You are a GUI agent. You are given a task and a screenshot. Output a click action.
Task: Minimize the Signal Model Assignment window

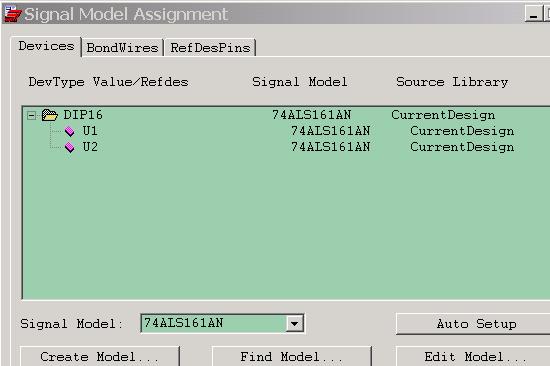tap(533, 14)
